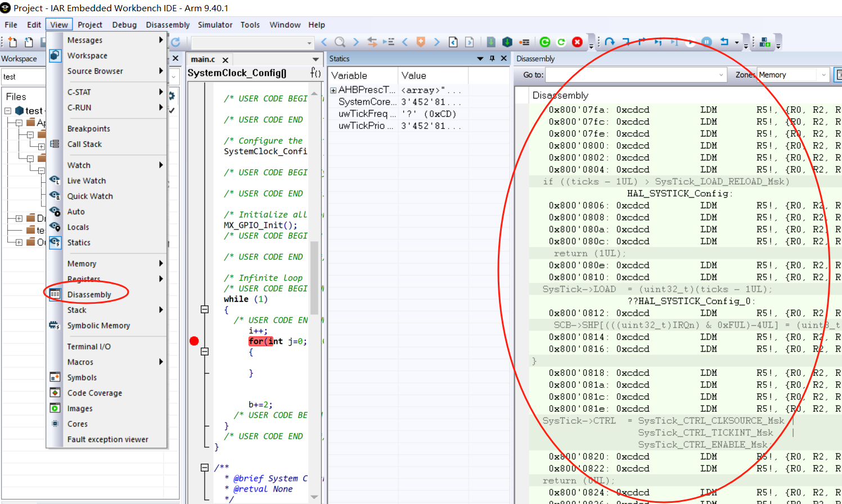Select Terminal I/O in the View menu

click(x=89, y=346)
